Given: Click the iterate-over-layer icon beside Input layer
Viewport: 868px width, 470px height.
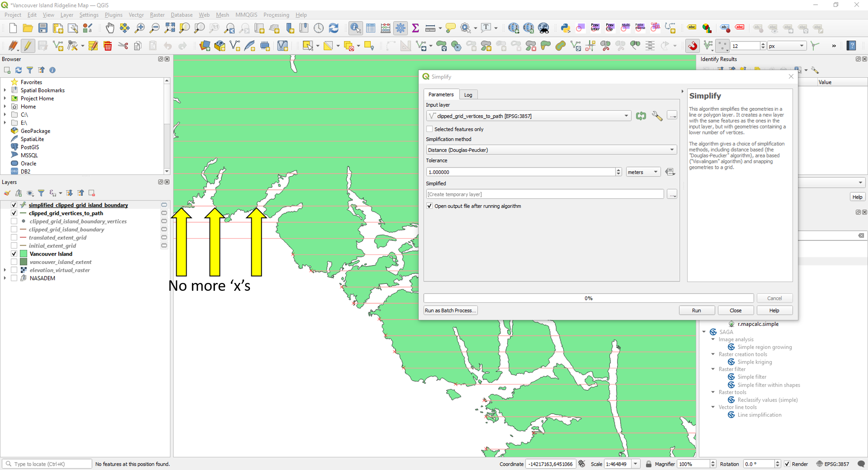Looking at the screenshot, I should (x=641, y=116).
